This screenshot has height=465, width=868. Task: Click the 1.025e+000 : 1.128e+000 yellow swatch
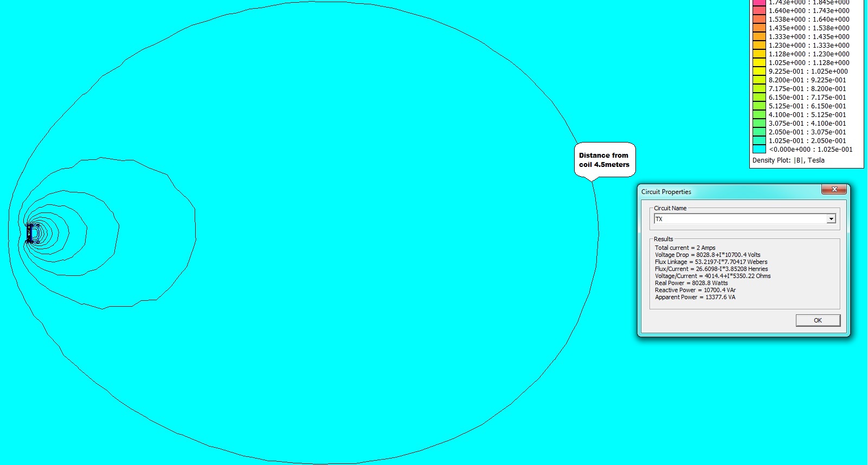(x=759, y=62)
